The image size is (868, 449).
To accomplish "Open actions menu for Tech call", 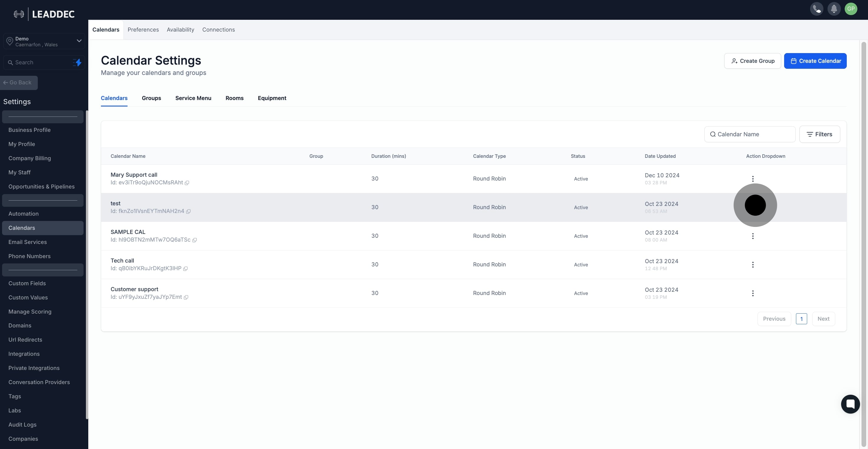I will [x=753, y=265].
